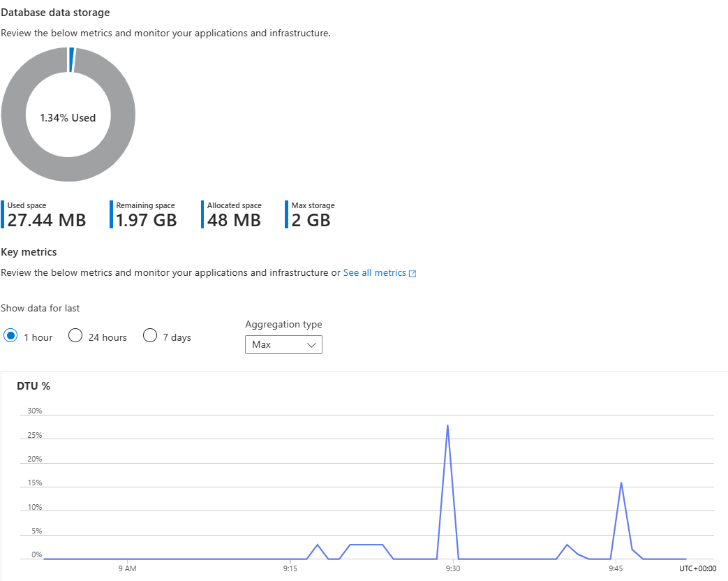Click the 1.34% Used label in the donut center
The width and height of the screenshot is (728, 581).
click(x=68, y=118)
